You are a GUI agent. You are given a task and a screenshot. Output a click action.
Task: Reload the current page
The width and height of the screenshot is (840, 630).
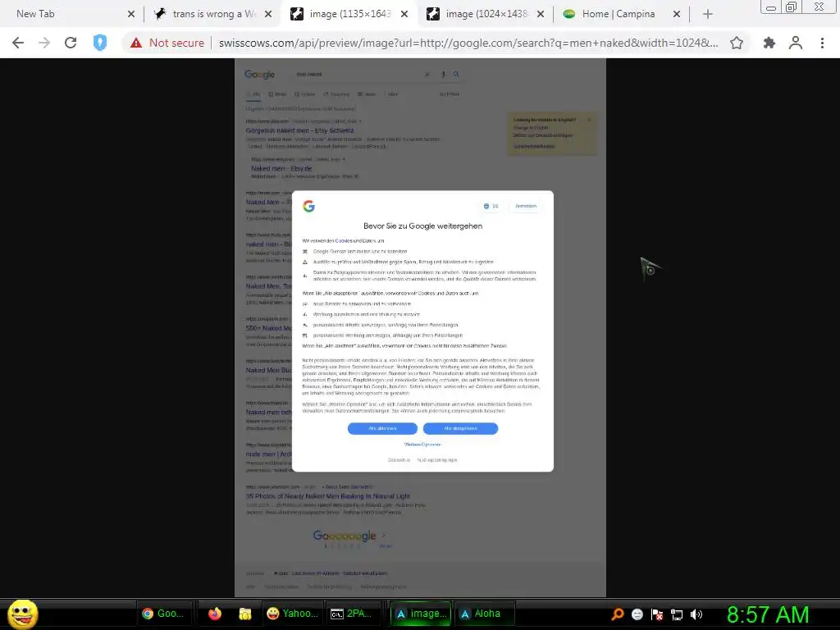click(x=71, y=43)
